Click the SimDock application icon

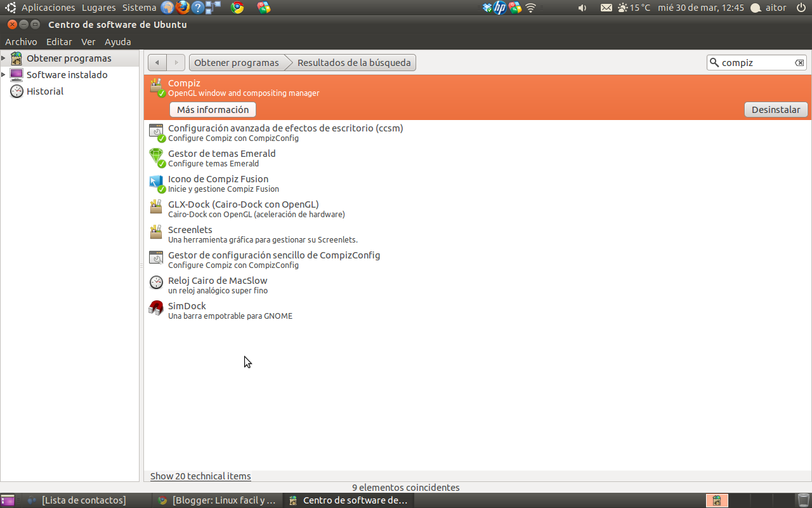(x=156, y=308)
